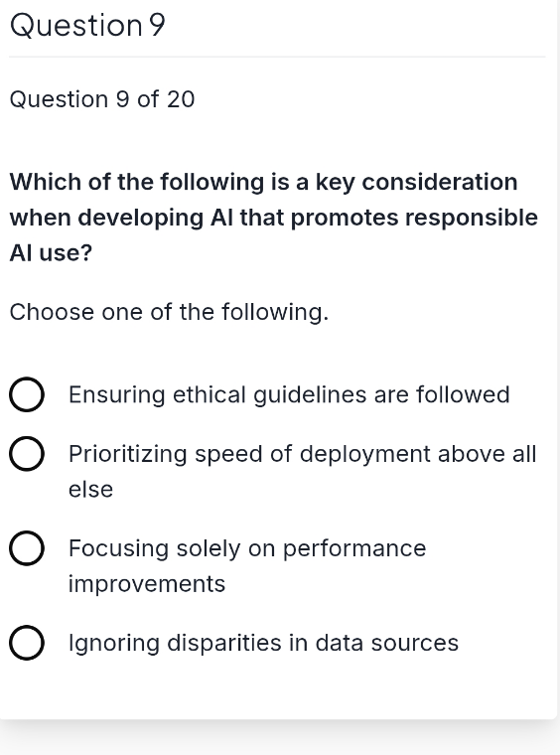Mark the "Focusing solely on performance improvements" radio
Viewport: 560px width, 755px height.
click(27, 548)
